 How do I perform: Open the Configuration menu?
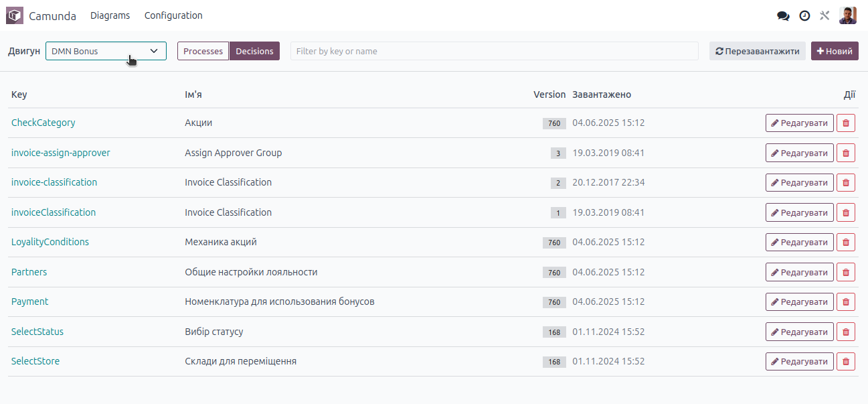coord(173,15)
